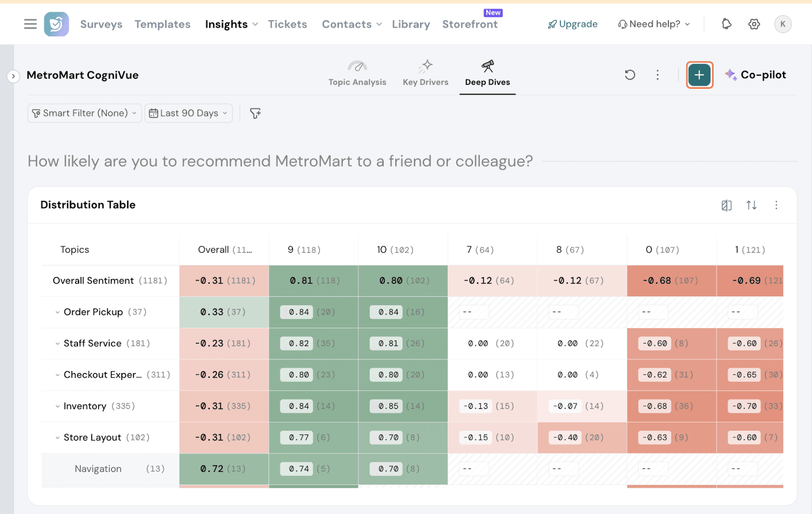The image size is (812, 514).
Task: Open the Smart Filter dropdown
Action: (x=84, y=113)
